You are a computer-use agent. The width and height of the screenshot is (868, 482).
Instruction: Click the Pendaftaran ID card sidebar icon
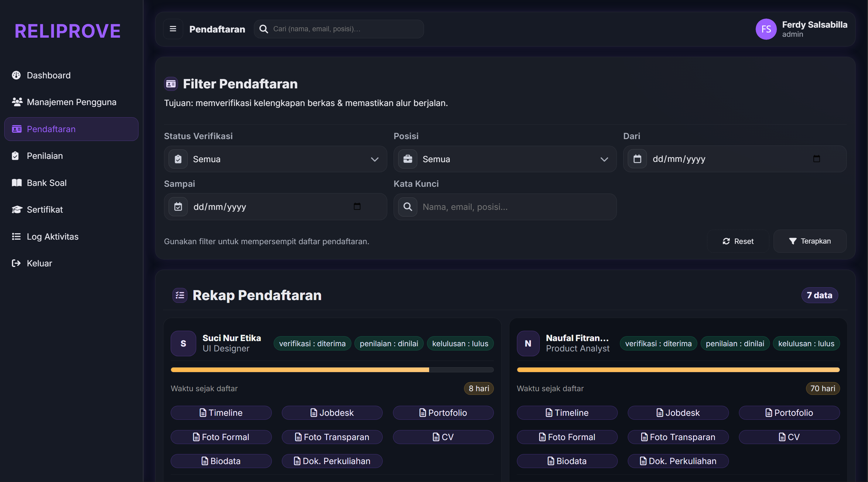(16, 129)
